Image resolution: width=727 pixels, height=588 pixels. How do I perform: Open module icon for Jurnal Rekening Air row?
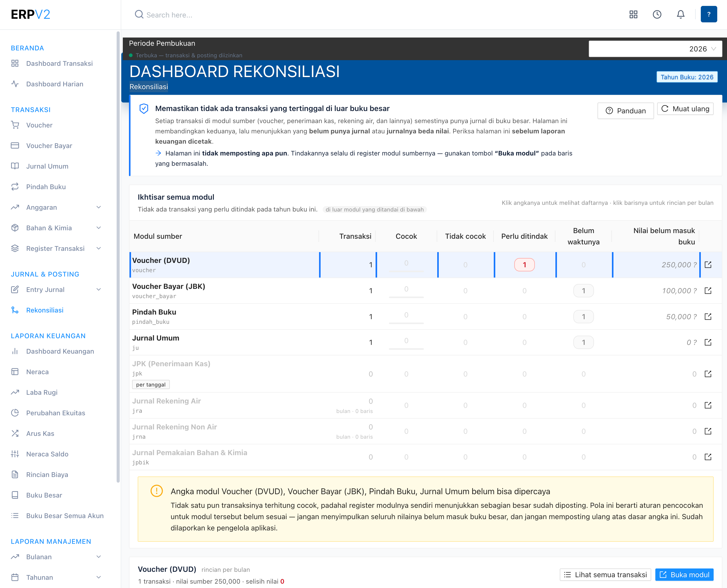(x=708, y=405)
